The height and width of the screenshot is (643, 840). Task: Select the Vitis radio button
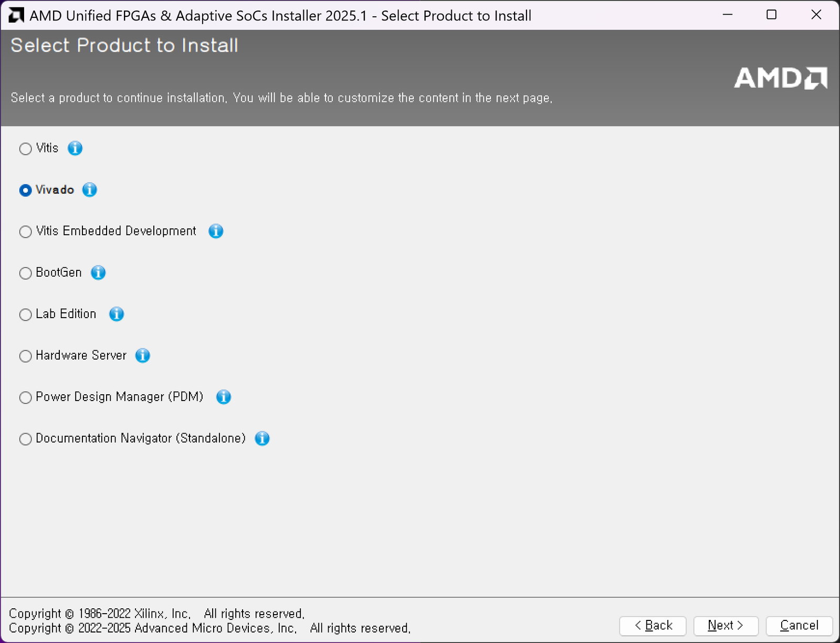[25, 149]
